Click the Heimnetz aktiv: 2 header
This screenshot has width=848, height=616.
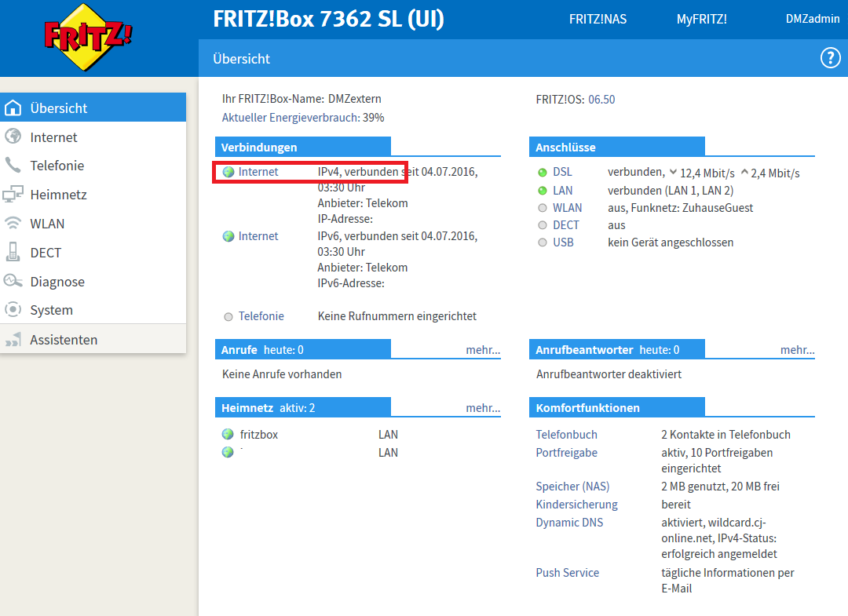pyautogui.click(x=303, y=407)
